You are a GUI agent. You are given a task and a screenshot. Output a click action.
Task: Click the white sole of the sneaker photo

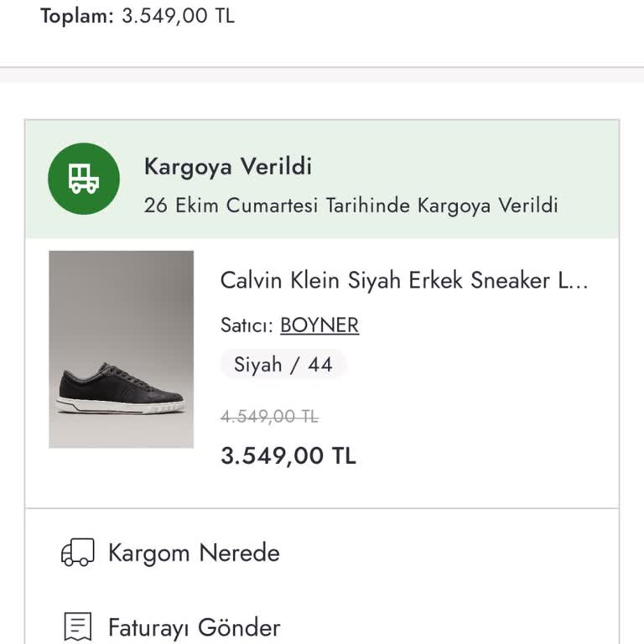pyautogui.click(x=120, y=407)
